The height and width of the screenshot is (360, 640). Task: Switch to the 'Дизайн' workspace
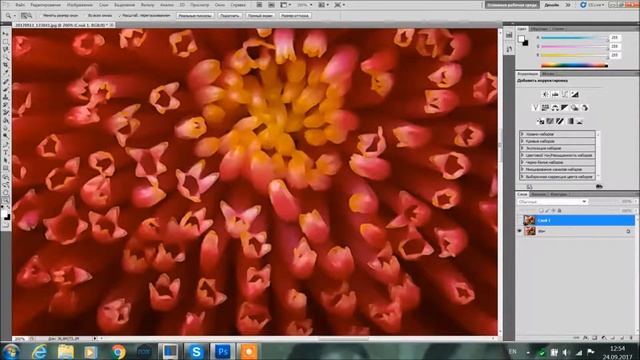(x=551, y=5)
